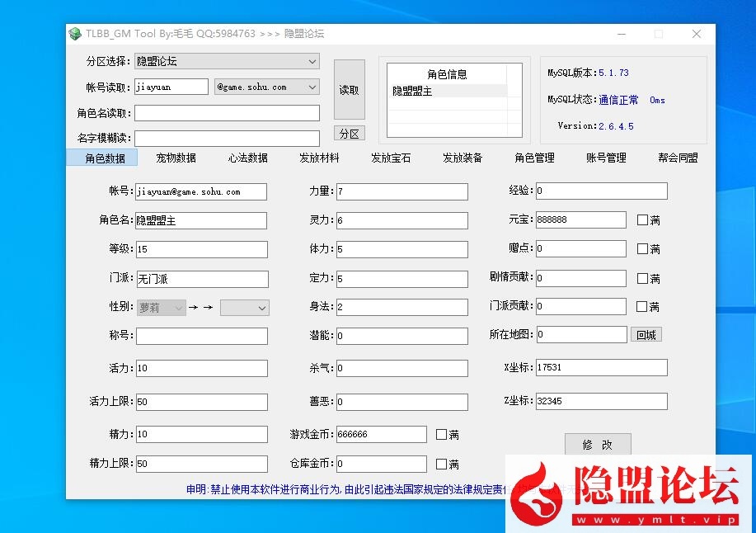The height and width of the screenshot is (533, 756).
Task: Click the 分区 button
Action: coord(350,132)
